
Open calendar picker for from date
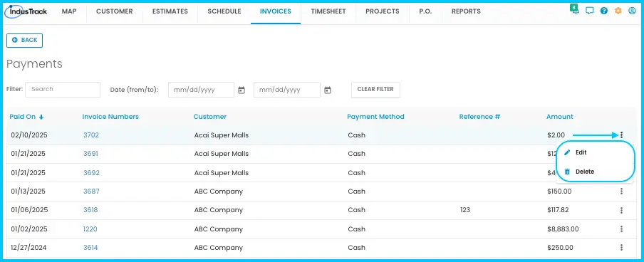(241, 90)
